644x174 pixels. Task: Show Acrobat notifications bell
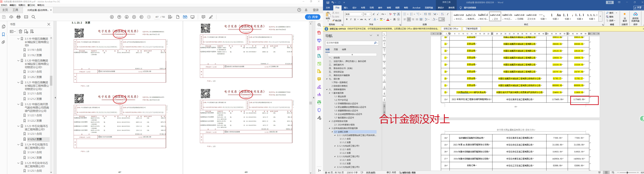click(306, 10)
